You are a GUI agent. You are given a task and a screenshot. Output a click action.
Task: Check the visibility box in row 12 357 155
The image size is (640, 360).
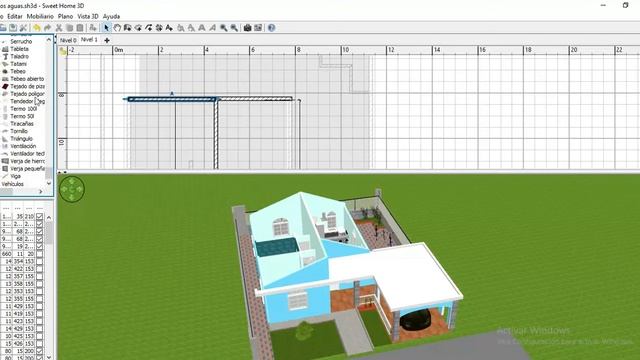coord(40,276)
